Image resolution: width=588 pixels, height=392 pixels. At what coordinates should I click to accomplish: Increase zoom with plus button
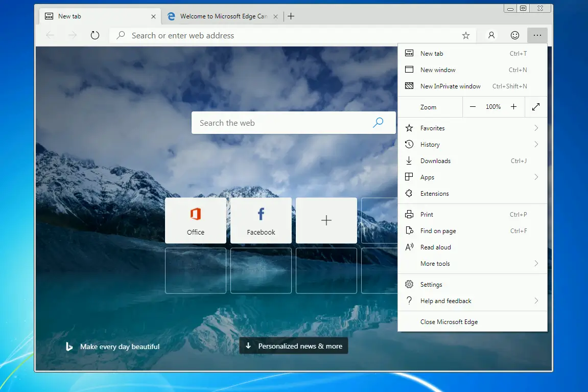(x=514, y=107)
